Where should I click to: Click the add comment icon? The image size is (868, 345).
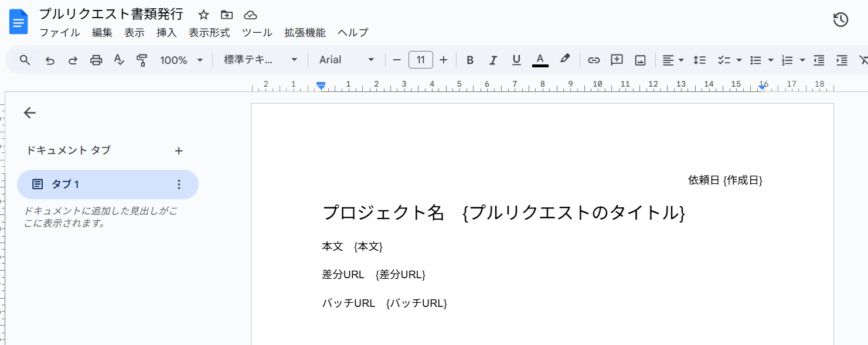(x=617, y=60)
